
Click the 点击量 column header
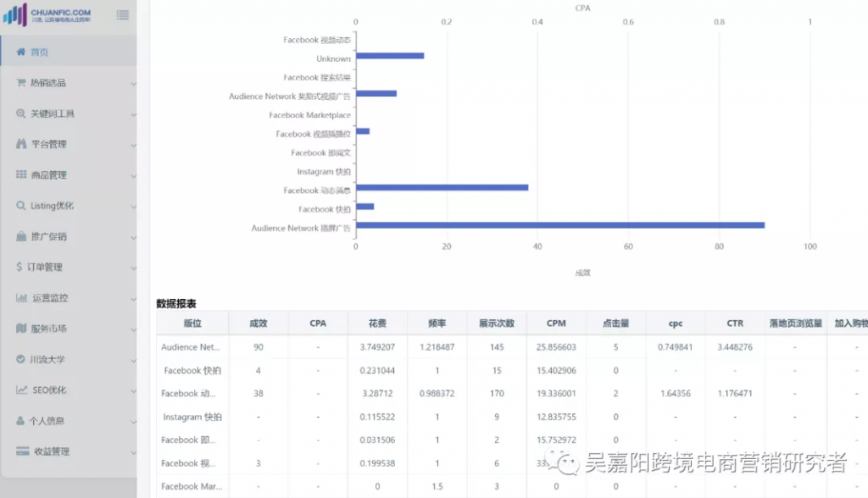click(x=615, y=324)
